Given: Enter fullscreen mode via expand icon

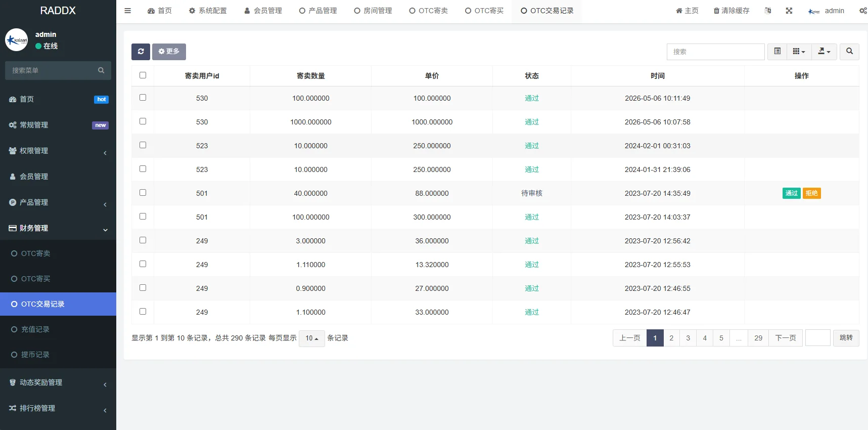Looking at the screenshot, I should coord(789,11).
